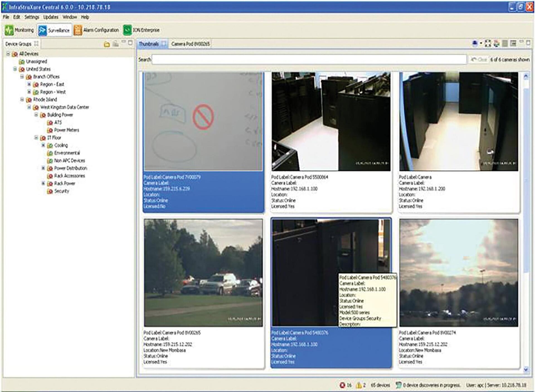
Task: Click the fullscreen expand icon in thumbnails toolbar
Action: pyautogui.click(x=488, y=43)
